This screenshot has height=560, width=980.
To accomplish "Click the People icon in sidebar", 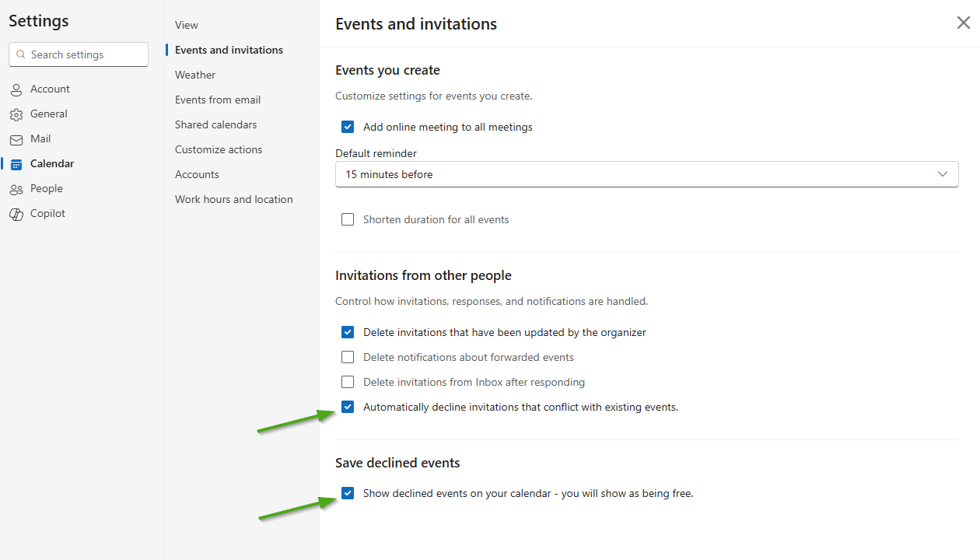I will pyautogui.click(x=16, y=189).
